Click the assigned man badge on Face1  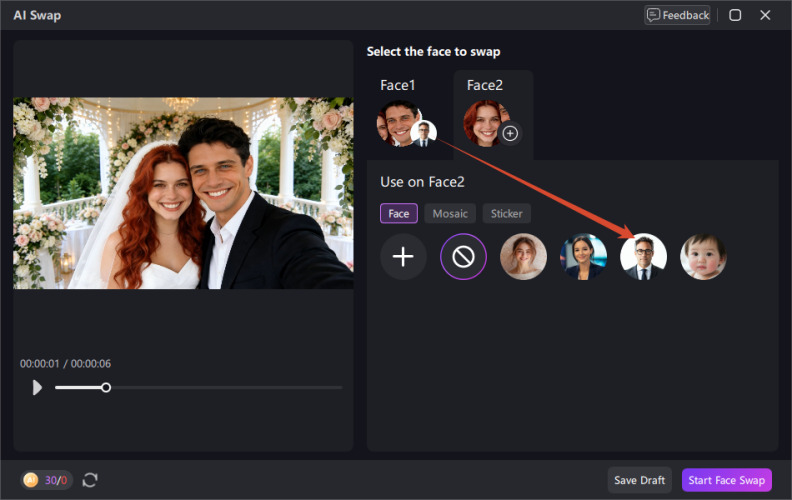[423, 133]
